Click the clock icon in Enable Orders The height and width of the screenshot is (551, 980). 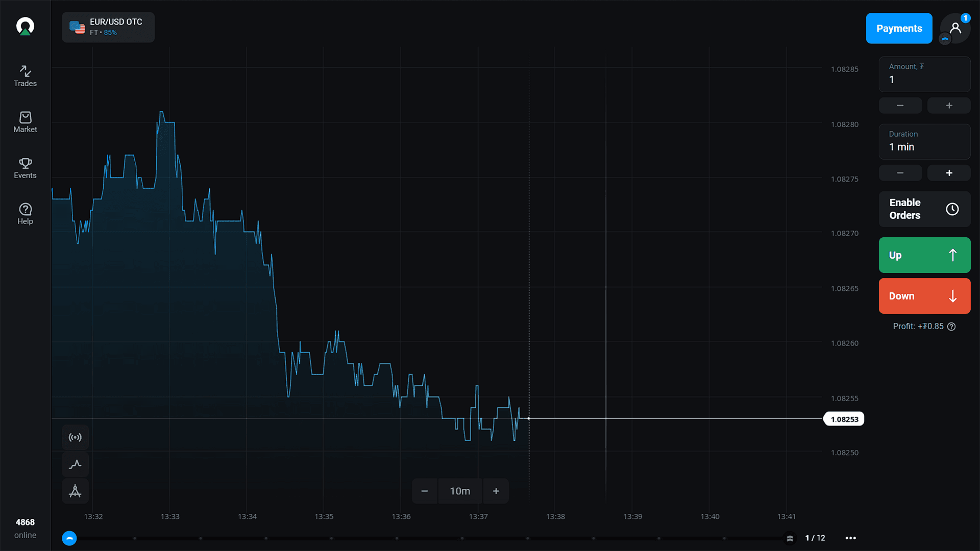coord(952,209)
